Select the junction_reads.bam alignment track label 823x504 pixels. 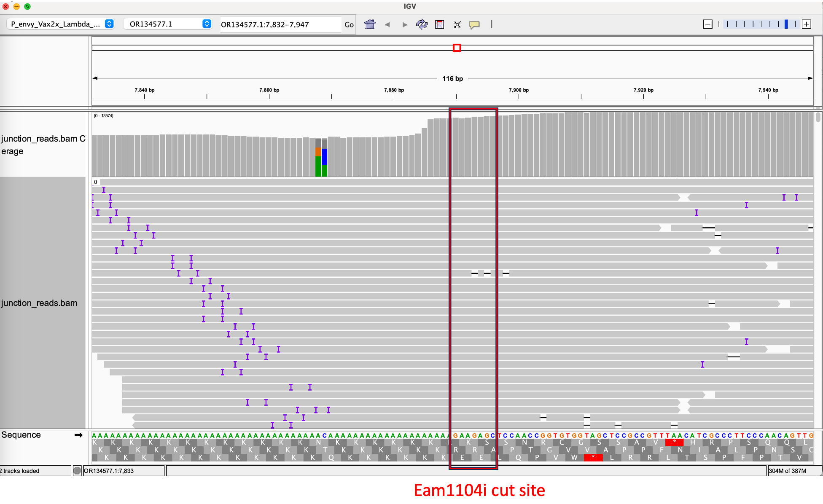pyautogui.click(x=39, y=303)
